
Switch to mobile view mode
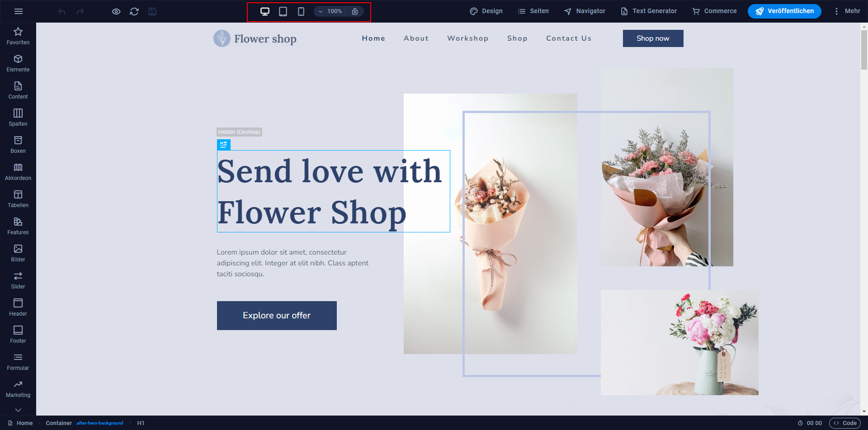click(x=301, y=11)
